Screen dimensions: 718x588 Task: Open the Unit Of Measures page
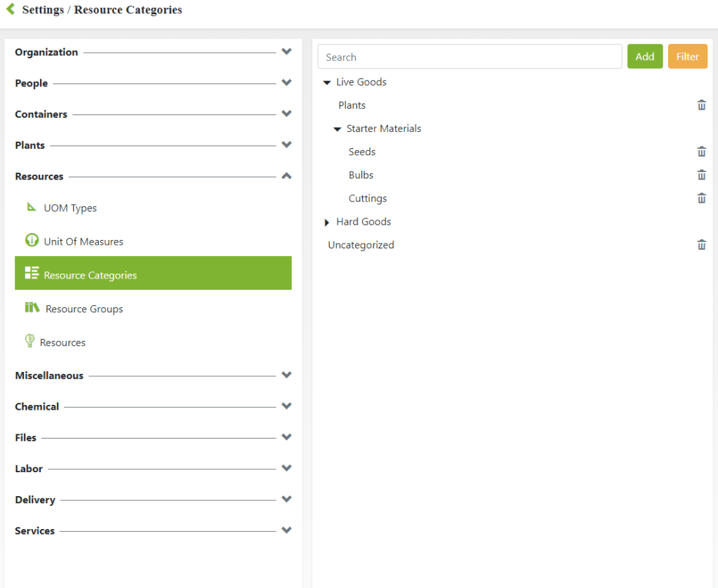[83, 241]
